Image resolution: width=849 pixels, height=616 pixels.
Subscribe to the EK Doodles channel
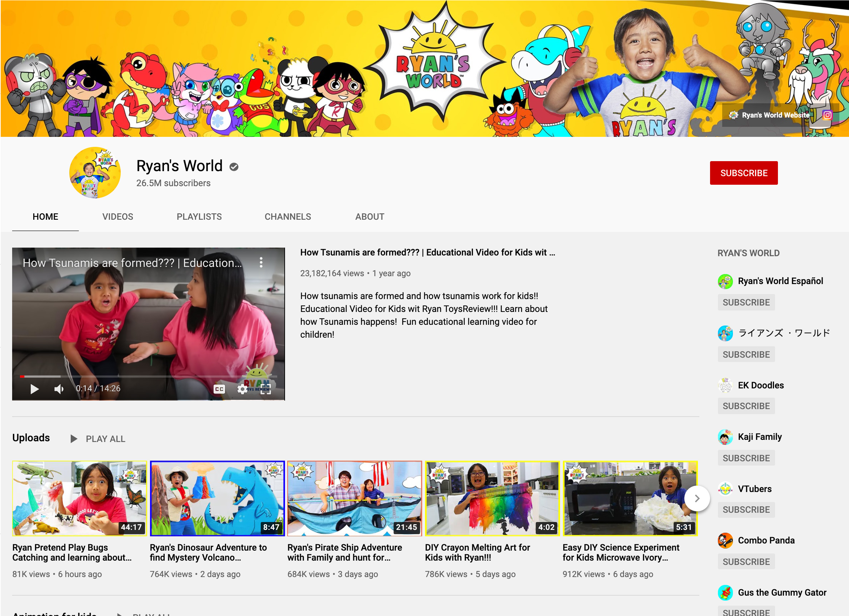coord(746,406)
